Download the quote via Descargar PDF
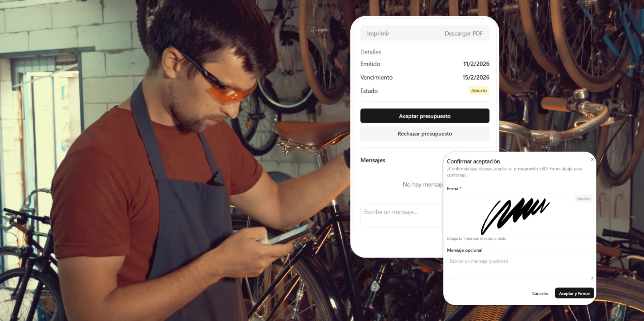Image resolution: width=644 pixels, height=321 pixels. click(x=463, y=33)
